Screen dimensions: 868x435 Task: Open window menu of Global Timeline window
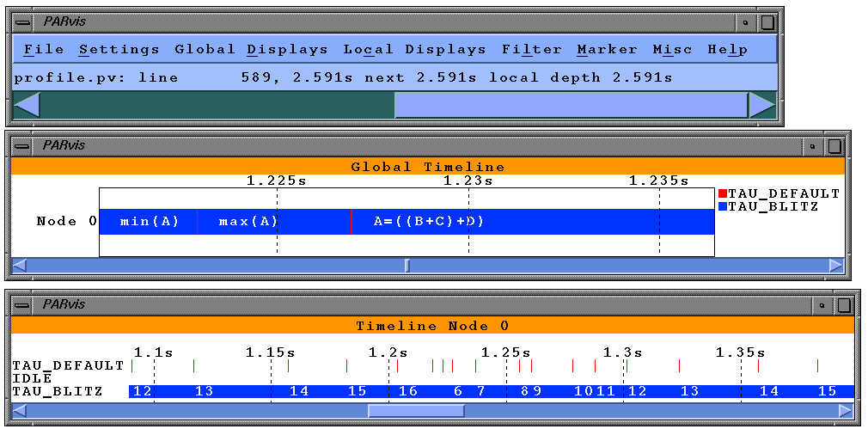pos(22,145)
